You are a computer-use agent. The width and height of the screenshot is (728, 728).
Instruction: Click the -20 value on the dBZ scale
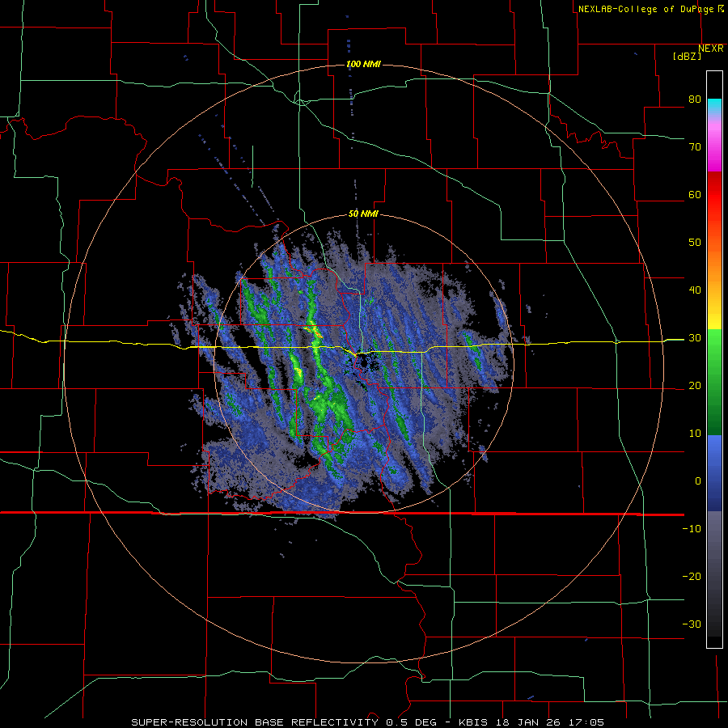(x=692, y=577)
